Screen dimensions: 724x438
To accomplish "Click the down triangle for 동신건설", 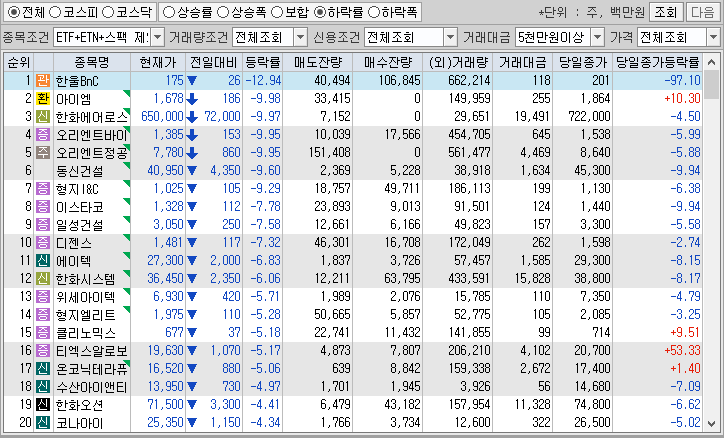I will pyautogui.click(x=192, y=171).
